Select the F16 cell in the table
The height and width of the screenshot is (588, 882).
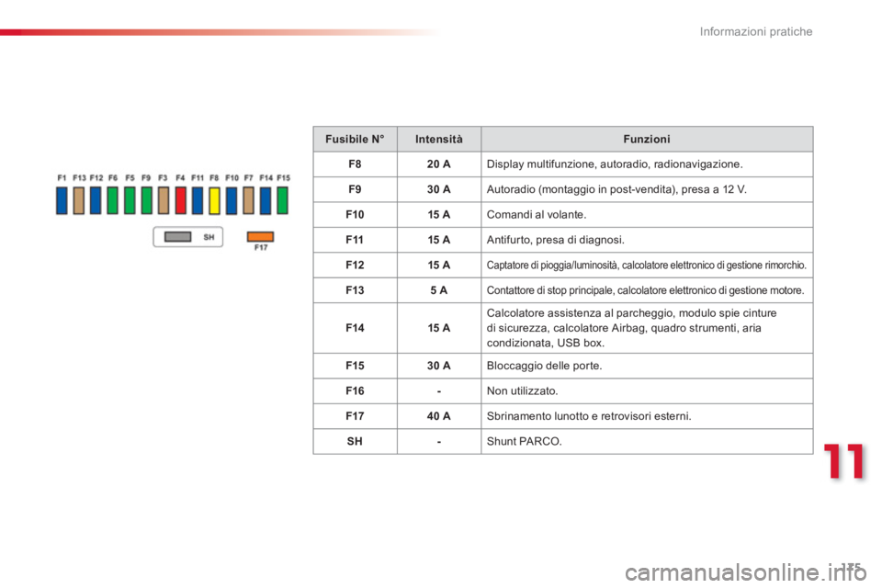click(x=355, y=391)
